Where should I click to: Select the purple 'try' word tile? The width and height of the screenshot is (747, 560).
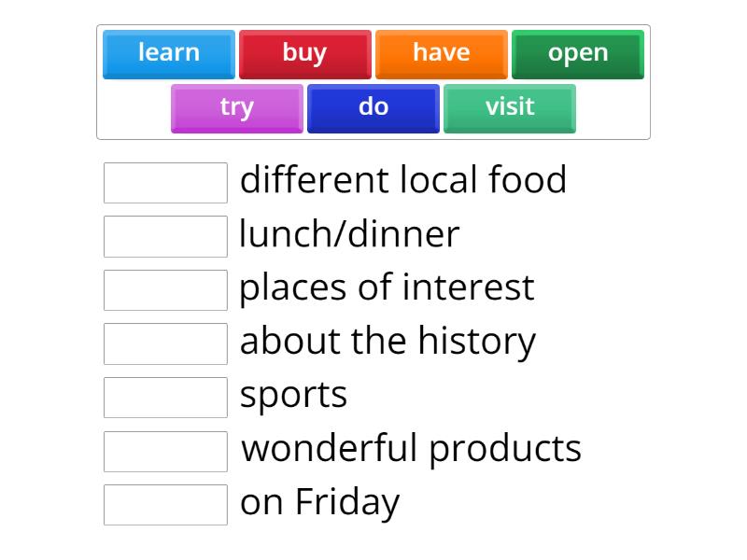coord(237,107)
